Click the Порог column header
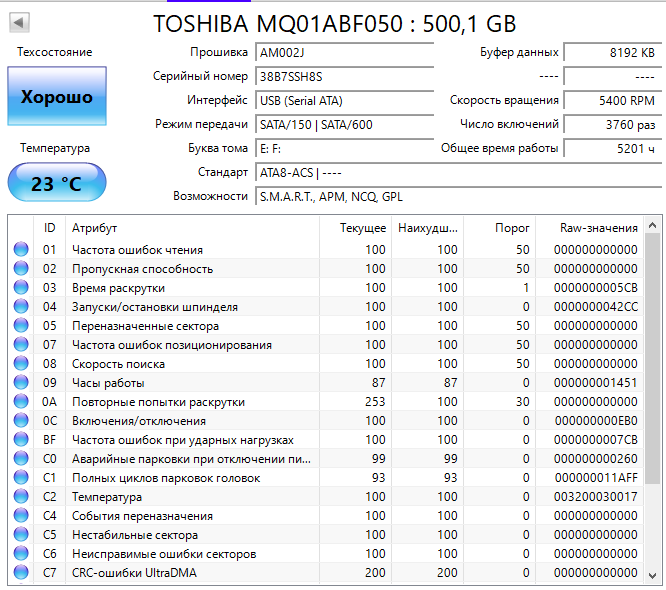The width and height of the screenshot is (666, 590). click(513, 228)
